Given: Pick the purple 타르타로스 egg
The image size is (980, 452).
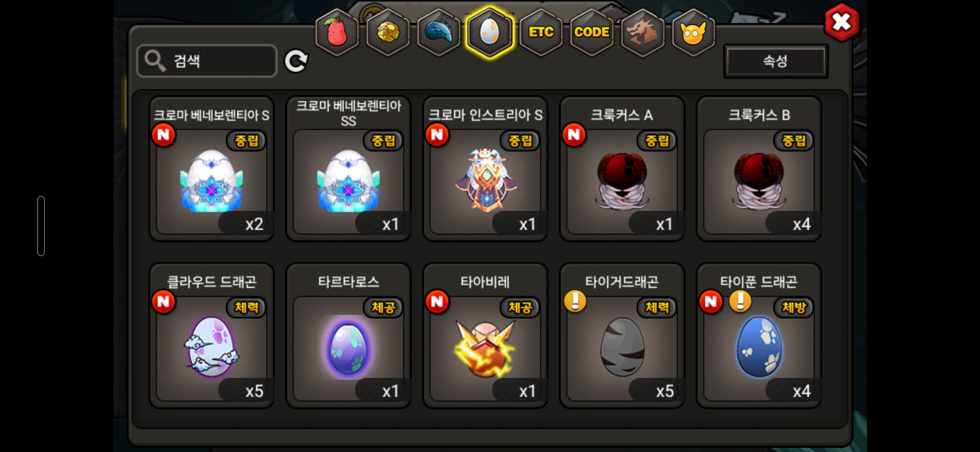Looking at the screenshot, I should click(x=348, y=336).
